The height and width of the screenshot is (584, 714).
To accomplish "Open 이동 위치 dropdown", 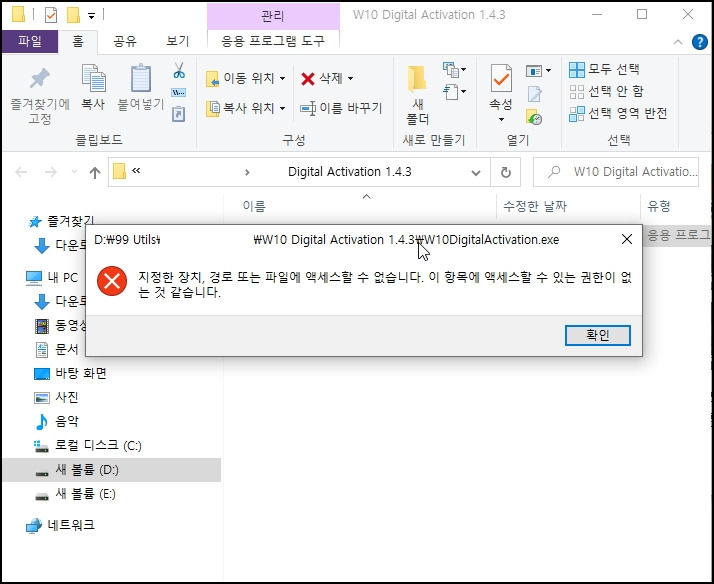I will [x=245, y=78].
